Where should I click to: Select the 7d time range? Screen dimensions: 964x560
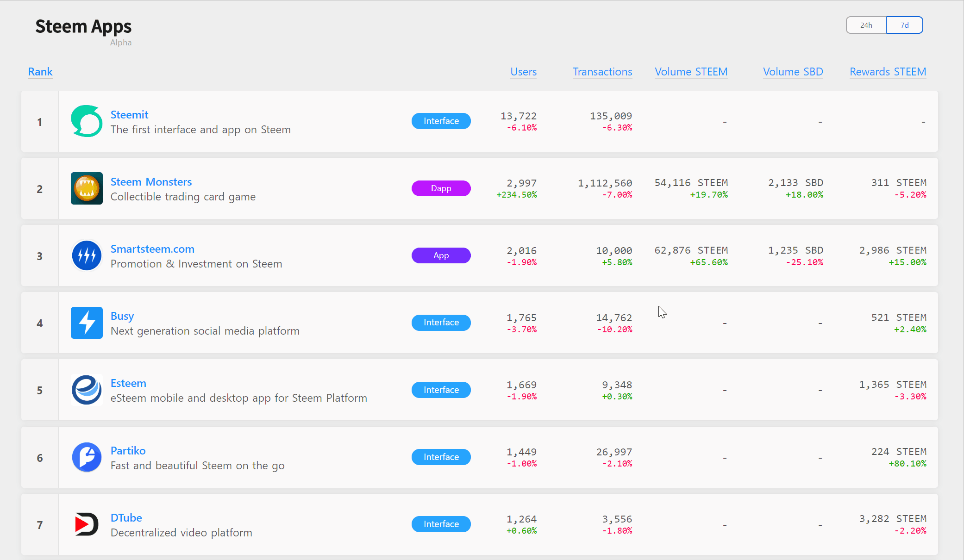[x=904, y=25]
